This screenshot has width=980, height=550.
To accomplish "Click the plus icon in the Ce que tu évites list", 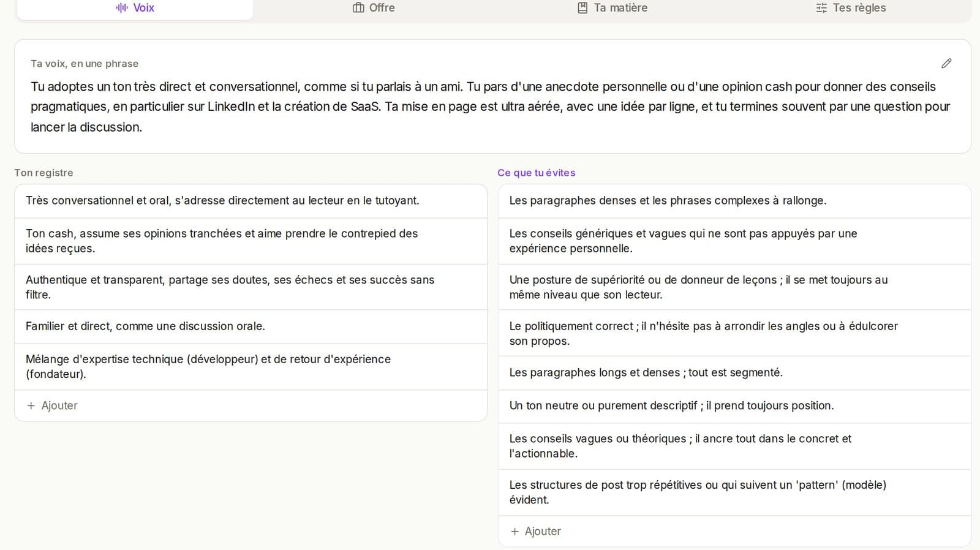I will pyautogui.click(x=514, y=532).
